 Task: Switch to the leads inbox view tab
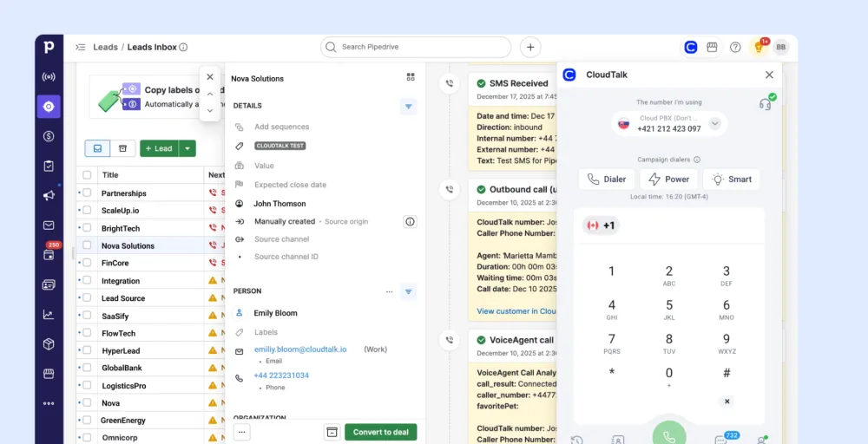tap(97, 148)
